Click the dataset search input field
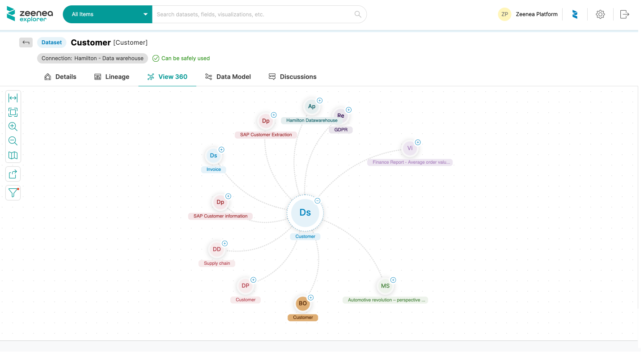The image size is (644, 352). (255, 14)
